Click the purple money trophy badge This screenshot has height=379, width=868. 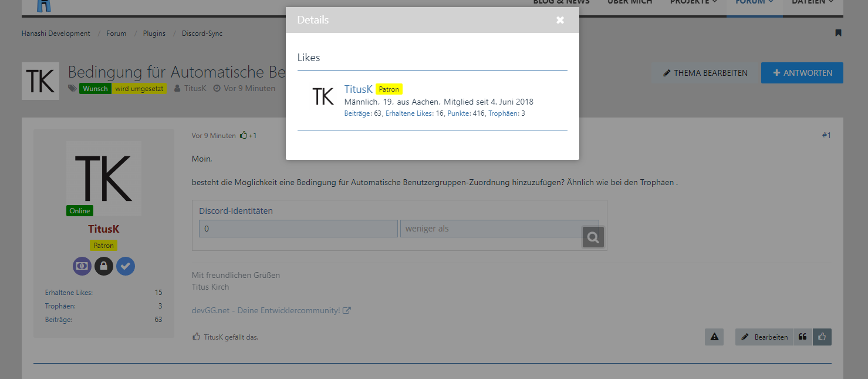point(82,266)
